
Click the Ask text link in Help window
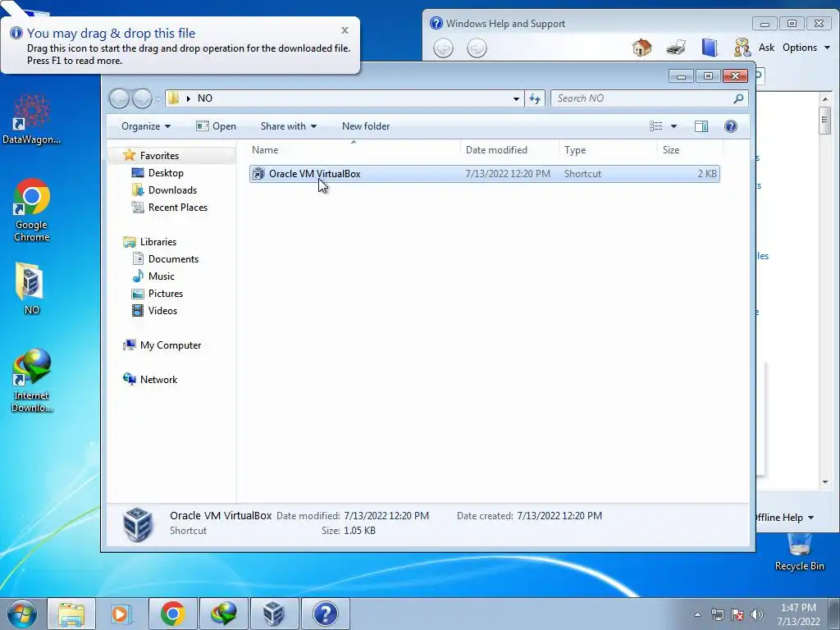tap(767, 48)
